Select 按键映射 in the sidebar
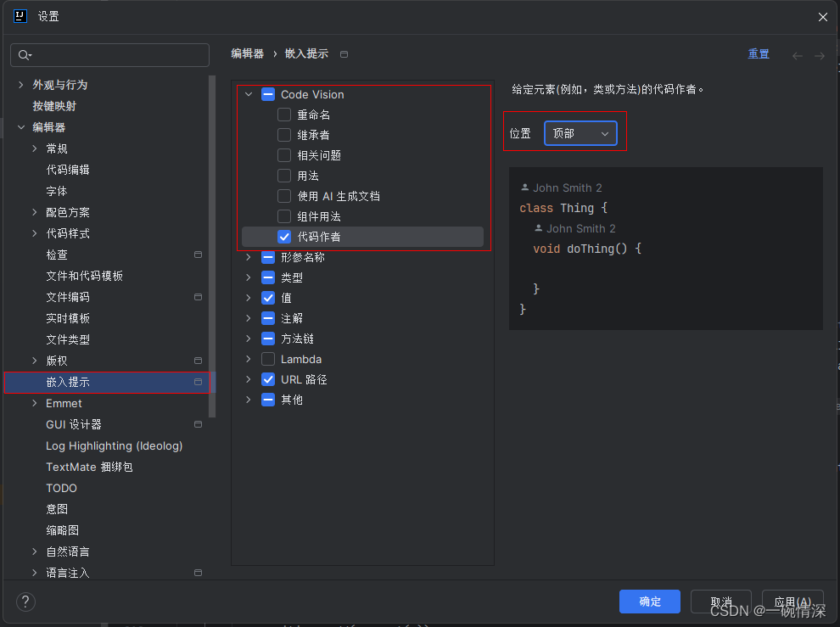 coord(53,105)
